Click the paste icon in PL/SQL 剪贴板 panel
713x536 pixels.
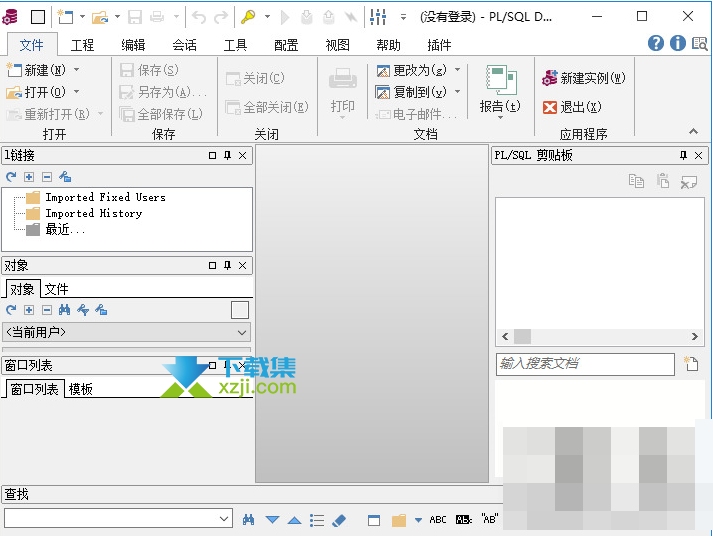(663, 181)
